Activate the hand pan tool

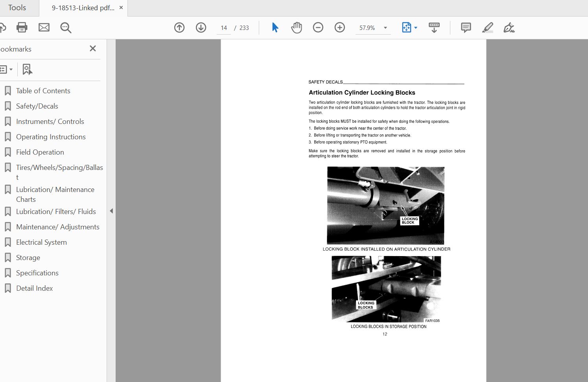(x=297, y=28)
